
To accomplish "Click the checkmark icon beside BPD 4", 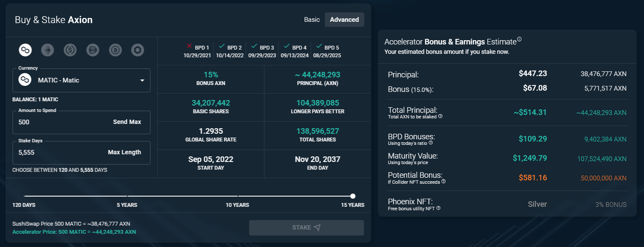I will (287, 46).
